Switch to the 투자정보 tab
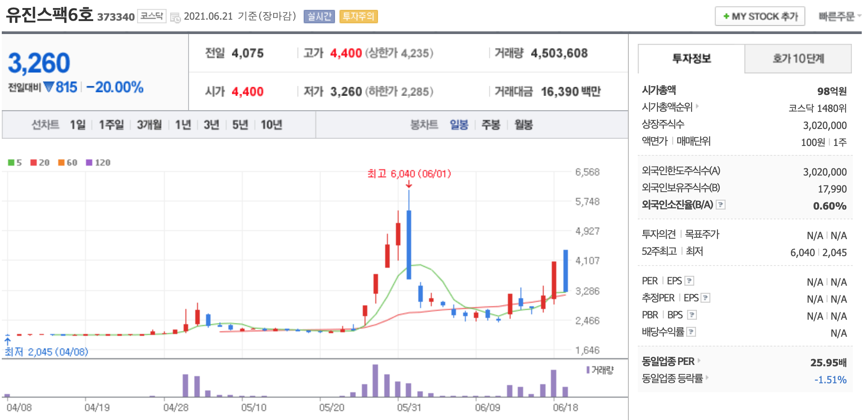Image resolution: width=868 pixels, height=420 pixels. coord(692,59)
